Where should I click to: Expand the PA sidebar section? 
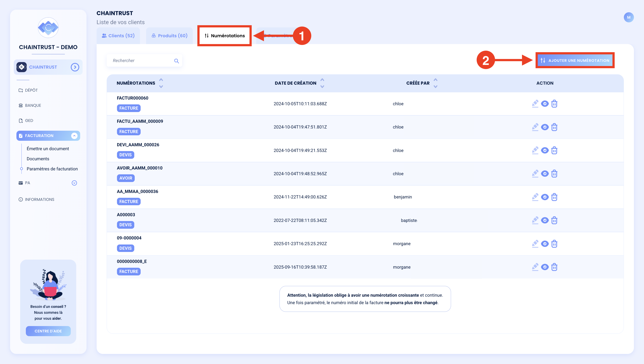[74, 183]
